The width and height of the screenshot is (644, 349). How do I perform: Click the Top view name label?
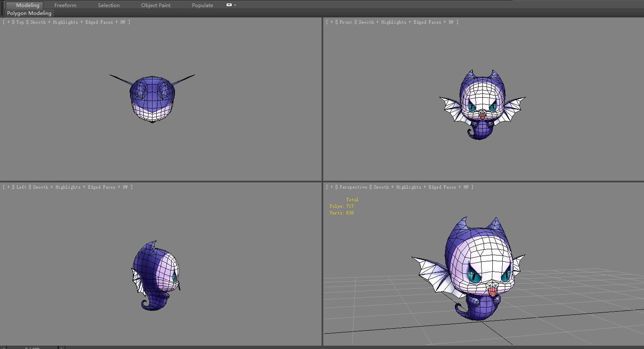(x=20, y=22)
